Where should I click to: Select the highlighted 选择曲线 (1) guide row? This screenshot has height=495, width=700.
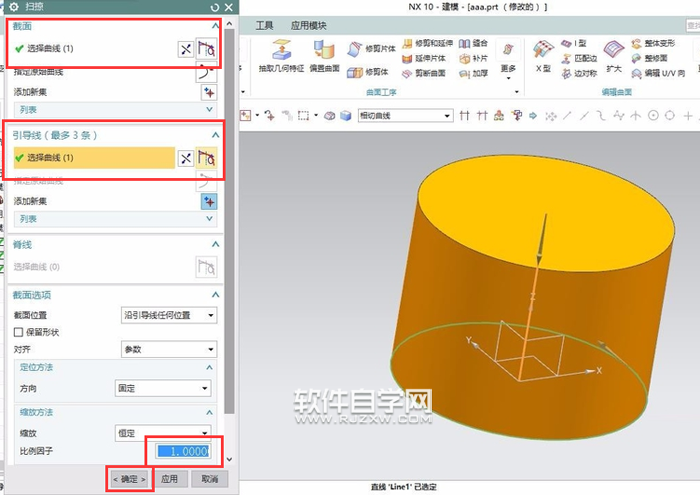coord(94,158)
